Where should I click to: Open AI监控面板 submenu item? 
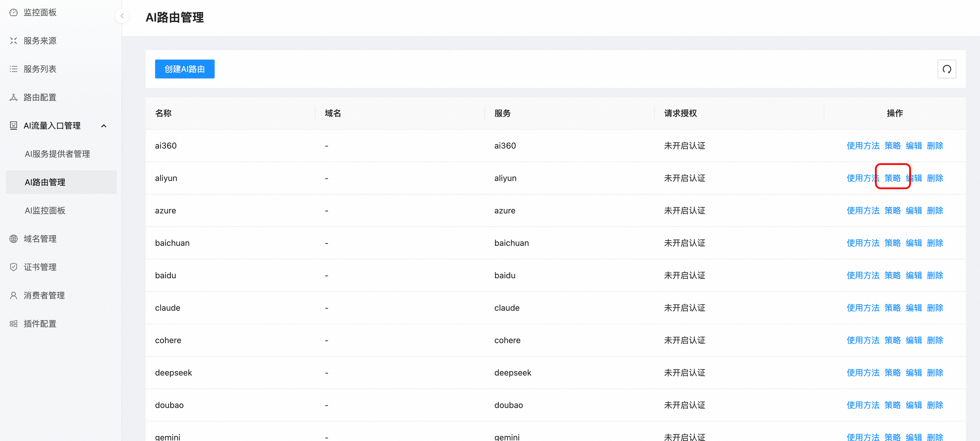coord(45,211)
